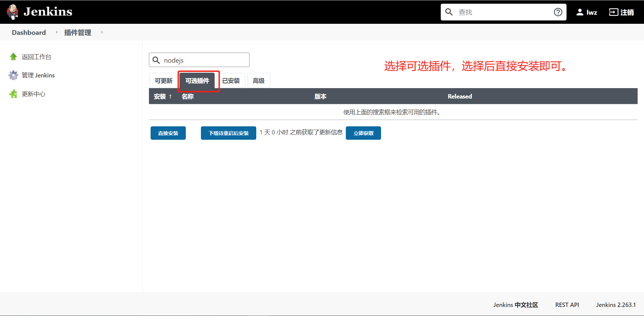Focus the 查找 header search field
The height and width of the screenshot is (316, 644).
(503, 12)
